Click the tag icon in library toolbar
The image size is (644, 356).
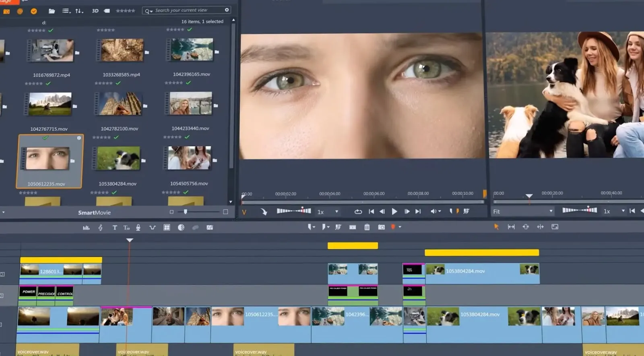coord(107,11)
